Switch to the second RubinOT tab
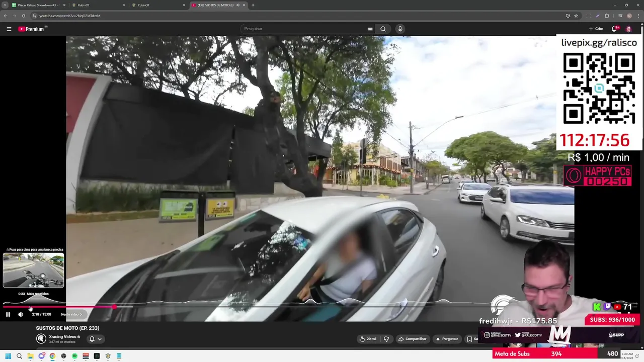 (157, 5)
